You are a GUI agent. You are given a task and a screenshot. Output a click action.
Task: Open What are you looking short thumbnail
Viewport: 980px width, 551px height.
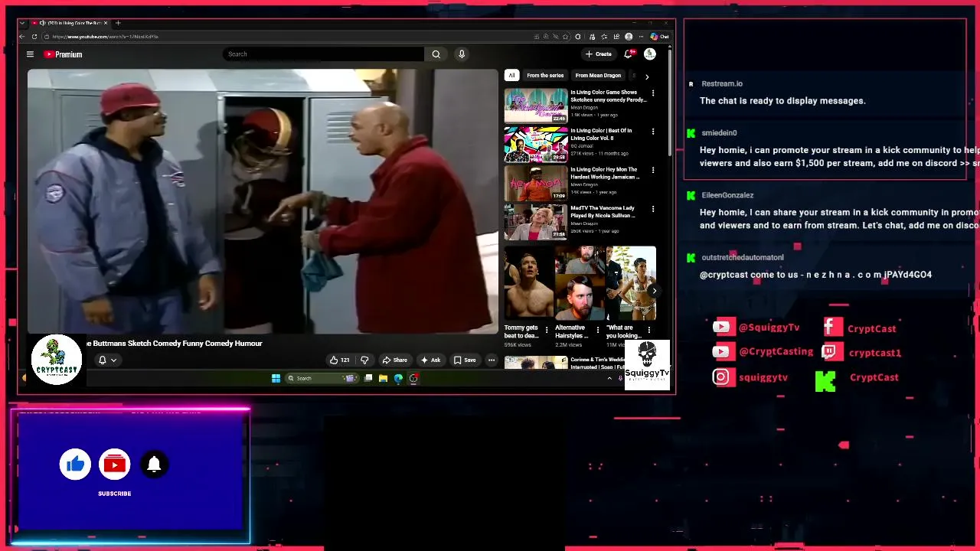point(631,282)
